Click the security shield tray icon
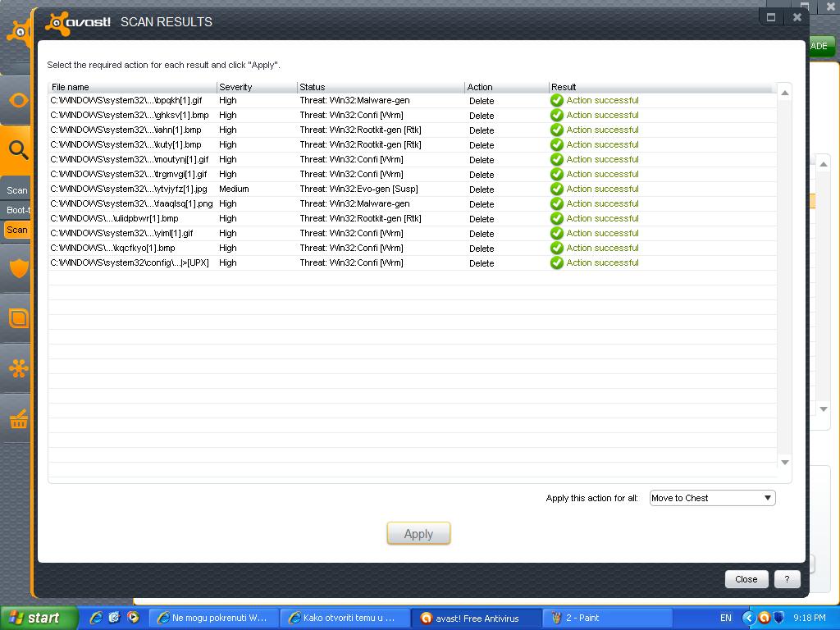 (779, 618)
